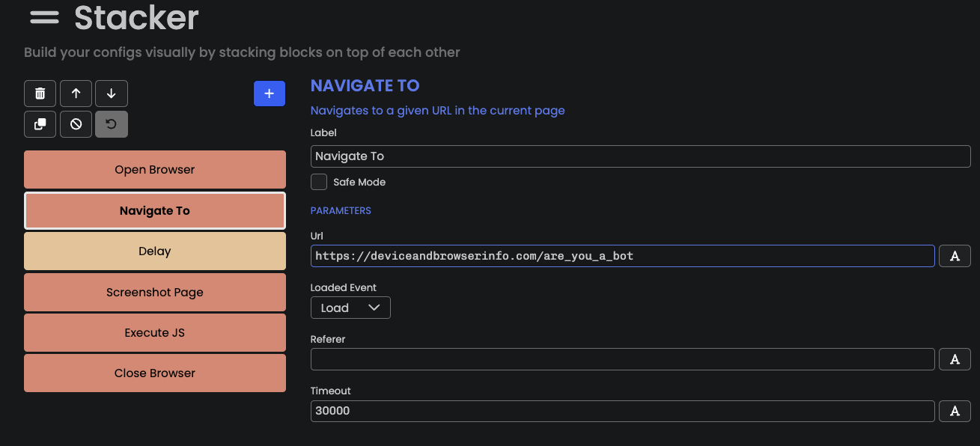Enable the Safe Mode checkbox
The height and width of the screenshot is (446, 980).
(319, 182)
